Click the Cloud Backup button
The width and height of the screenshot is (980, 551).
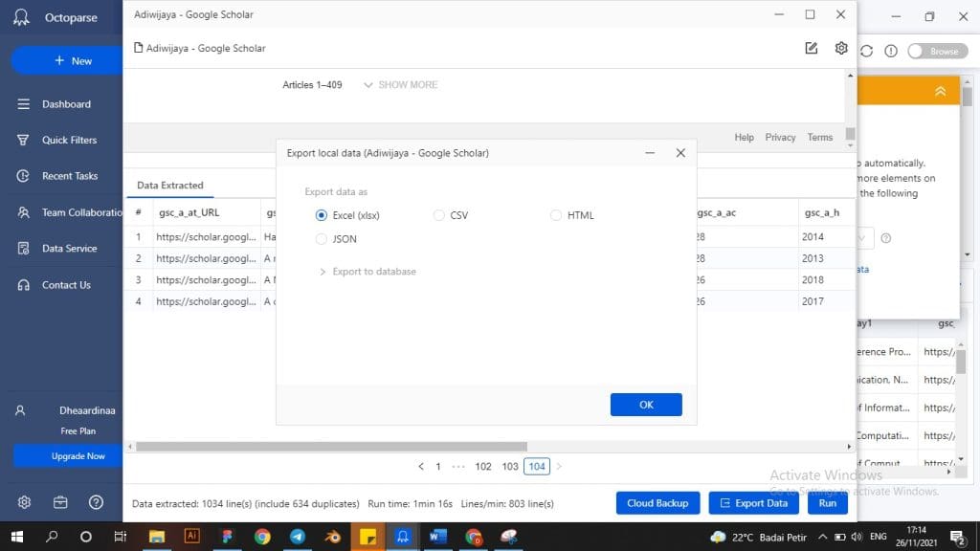pyautogui.click(x=657, y=503)
